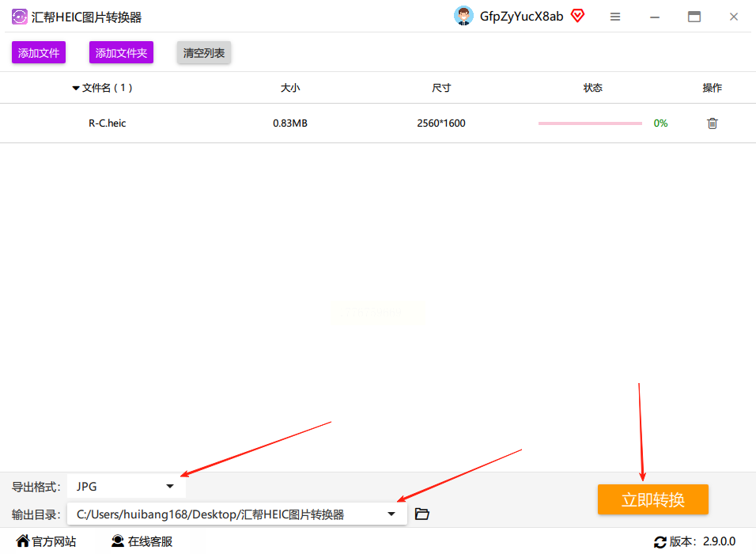
Task: Click the HEIC converter app logo
Action: pyautogui.click(x=19, y=17)
